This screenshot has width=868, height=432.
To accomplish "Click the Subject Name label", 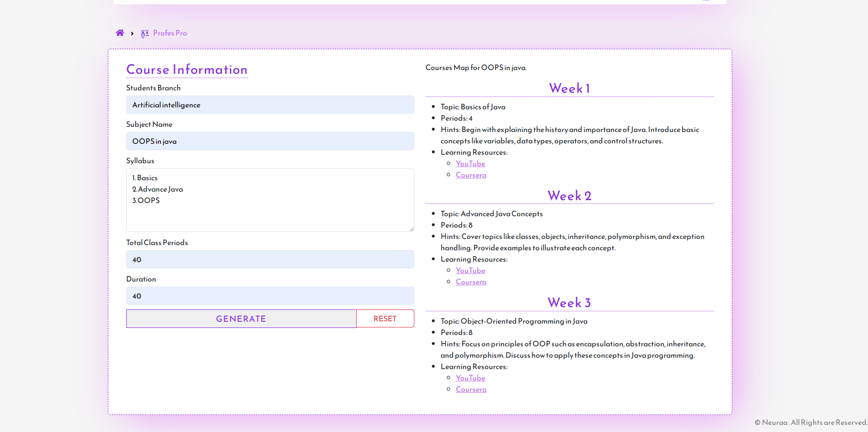I will pyautogui.click(x=149, y=124).
